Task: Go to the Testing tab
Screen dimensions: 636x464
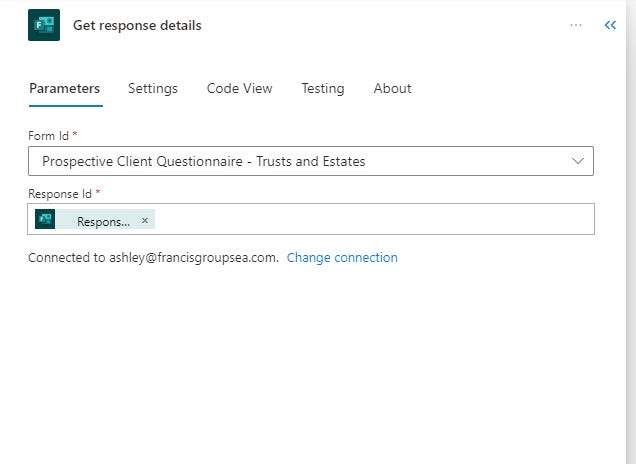Action: (323, 88)
